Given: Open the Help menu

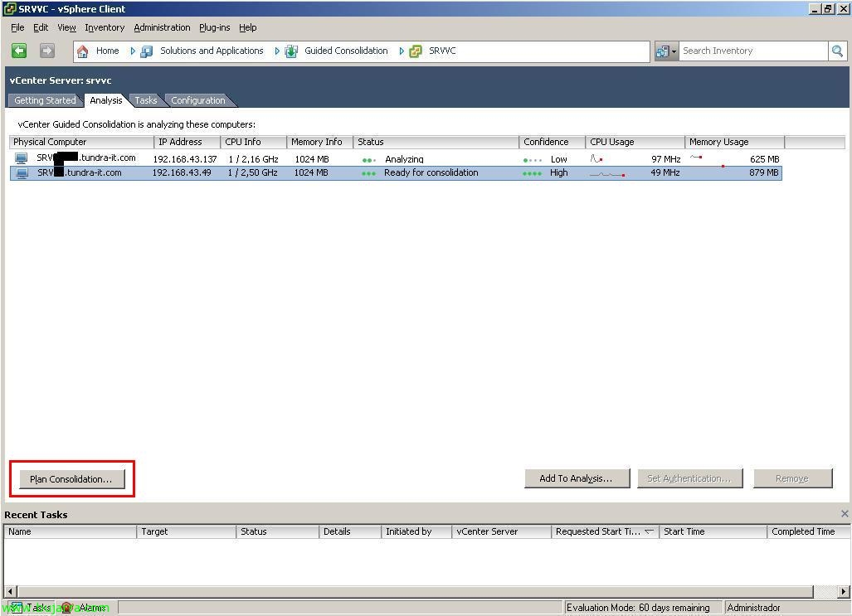Looking at the screenshot, I should pos(248,27).
